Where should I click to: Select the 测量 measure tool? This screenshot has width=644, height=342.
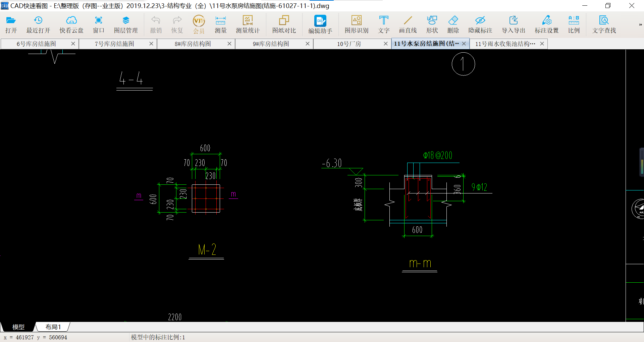pyautogui.click(x=221, y=24)
